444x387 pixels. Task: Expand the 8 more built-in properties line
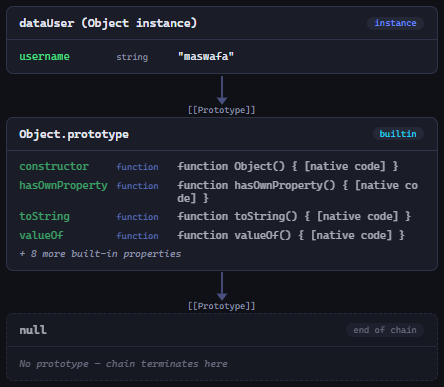(x=100, y=254)
